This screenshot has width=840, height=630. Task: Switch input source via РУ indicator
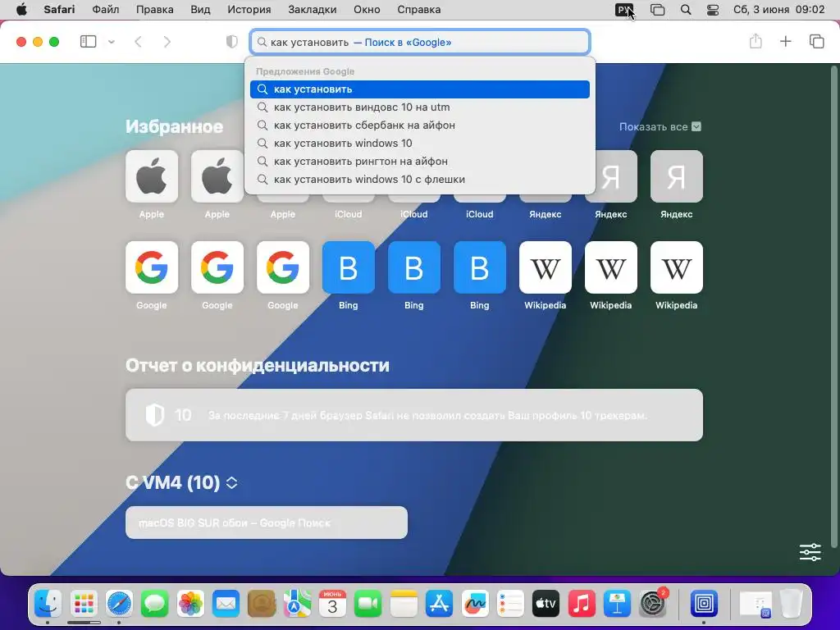[624, 10]
